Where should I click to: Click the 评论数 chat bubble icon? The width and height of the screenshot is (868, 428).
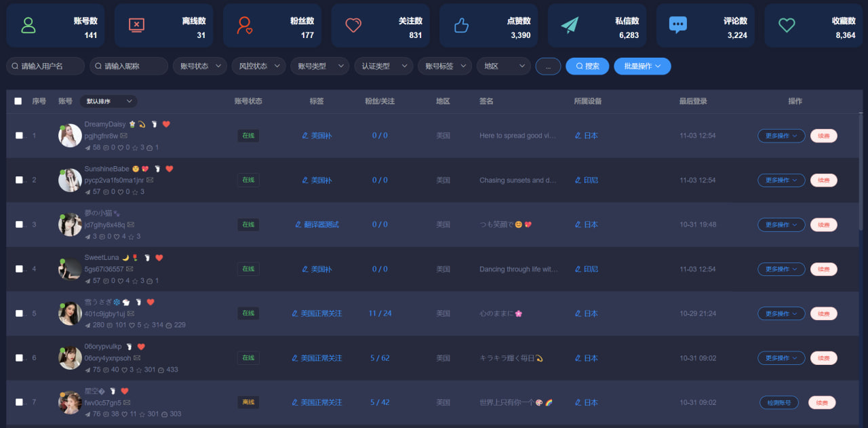677,25
